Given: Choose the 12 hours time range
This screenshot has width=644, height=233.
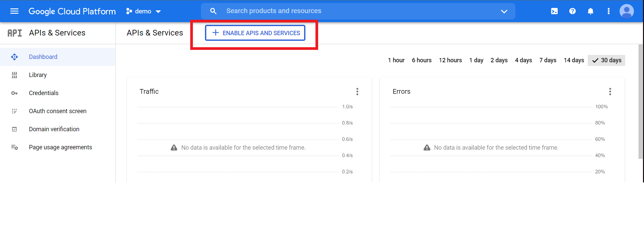Looking at the screenshot, I should (x=450, y=60).
